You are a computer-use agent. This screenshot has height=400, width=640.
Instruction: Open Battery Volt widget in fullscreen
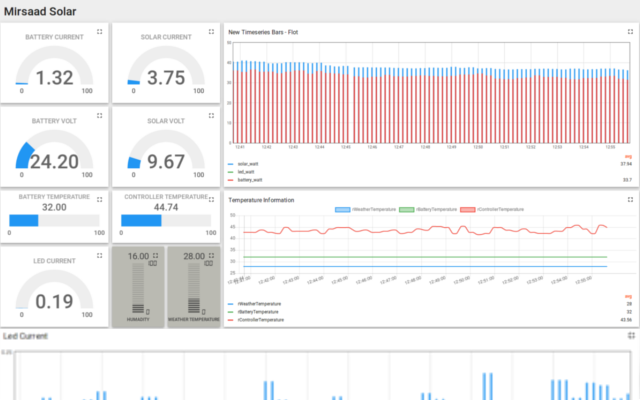[x=100, y=116]
